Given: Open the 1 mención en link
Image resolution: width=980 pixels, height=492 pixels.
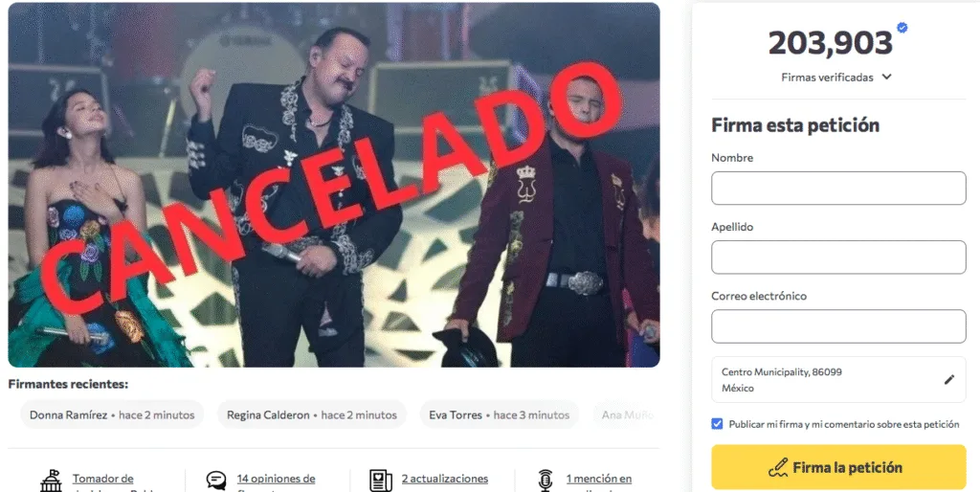Looking at the screenshot, I should [x=599, y=479].
